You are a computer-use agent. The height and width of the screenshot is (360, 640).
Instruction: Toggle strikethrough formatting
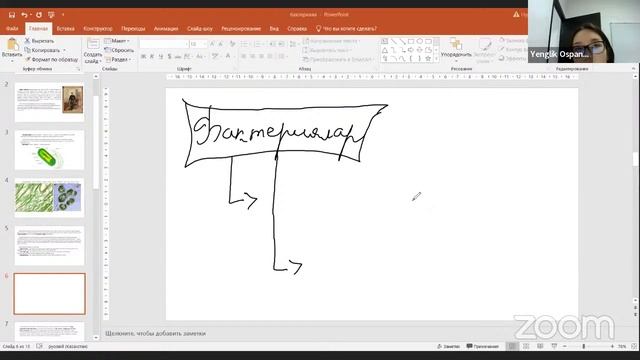pyautogui.click(x=178, y=56)
